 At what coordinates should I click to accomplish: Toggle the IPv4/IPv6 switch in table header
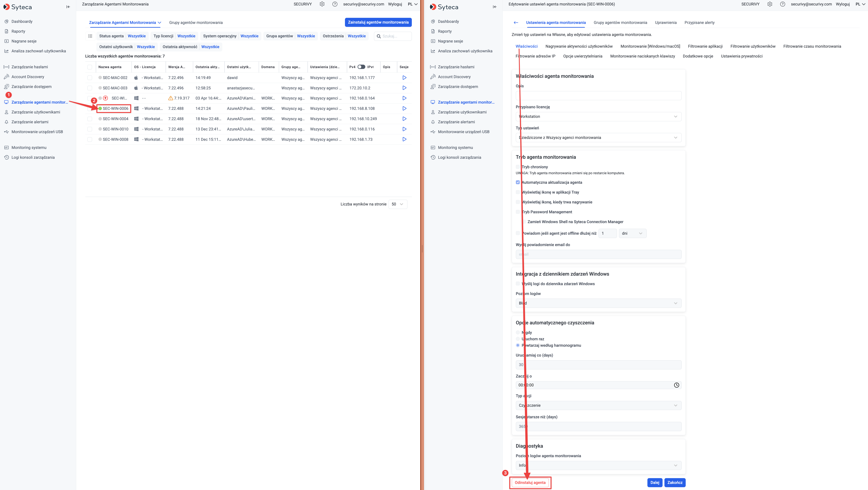(361, 67)
